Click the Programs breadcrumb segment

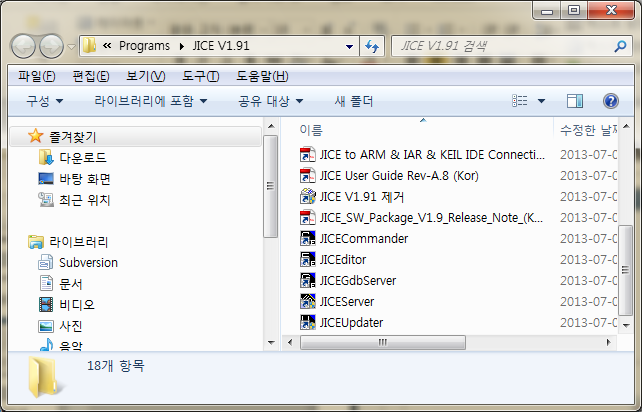144,46
